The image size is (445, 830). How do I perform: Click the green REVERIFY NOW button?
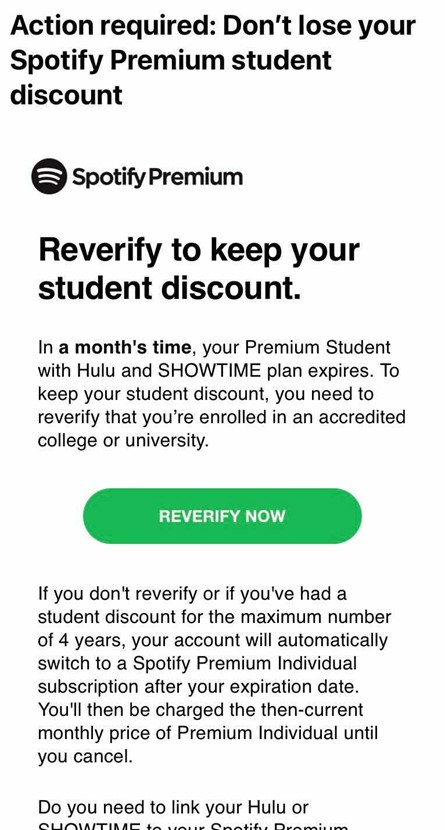coord(222,516)
